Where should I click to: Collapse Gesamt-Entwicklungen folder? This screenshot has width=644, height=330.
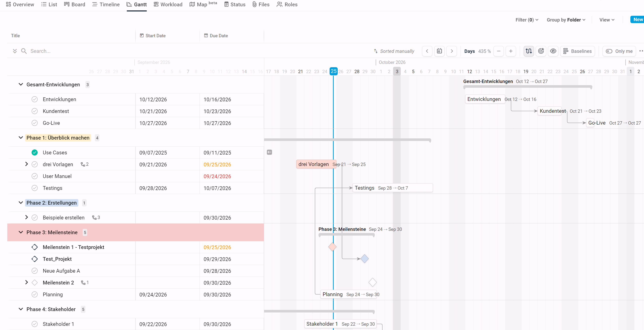click(x=21, y=84)
